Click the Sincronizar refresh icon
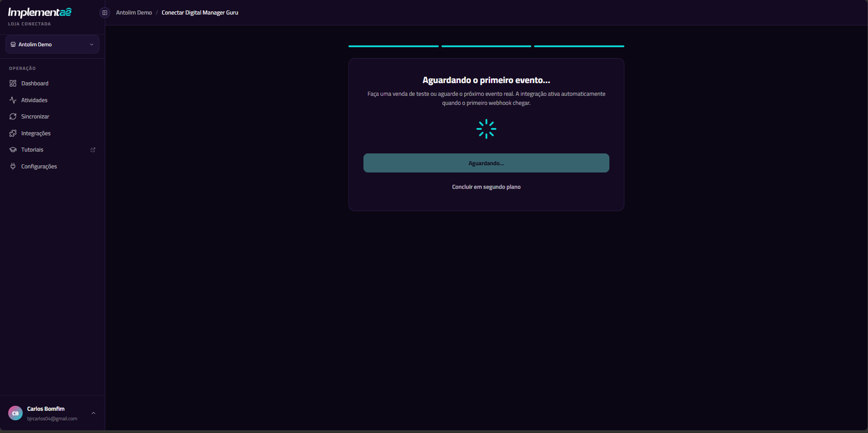Screen dimensions: 868x433 pos(13,117)
